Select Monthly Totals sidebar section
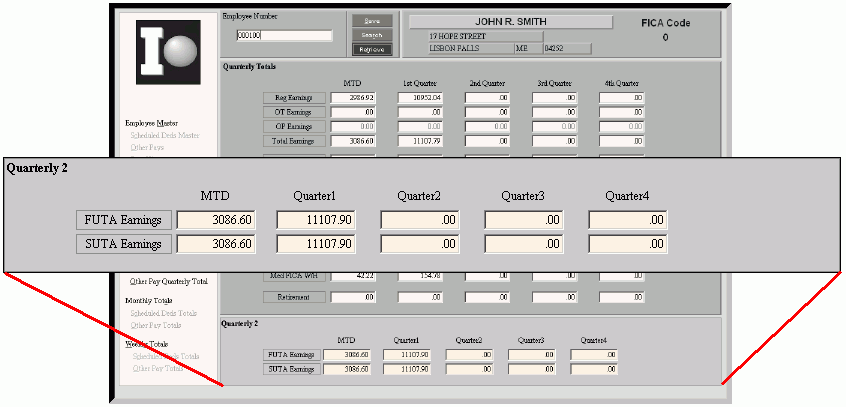Image resolution: width=846 pixels, height=407 pixels. 148,300
